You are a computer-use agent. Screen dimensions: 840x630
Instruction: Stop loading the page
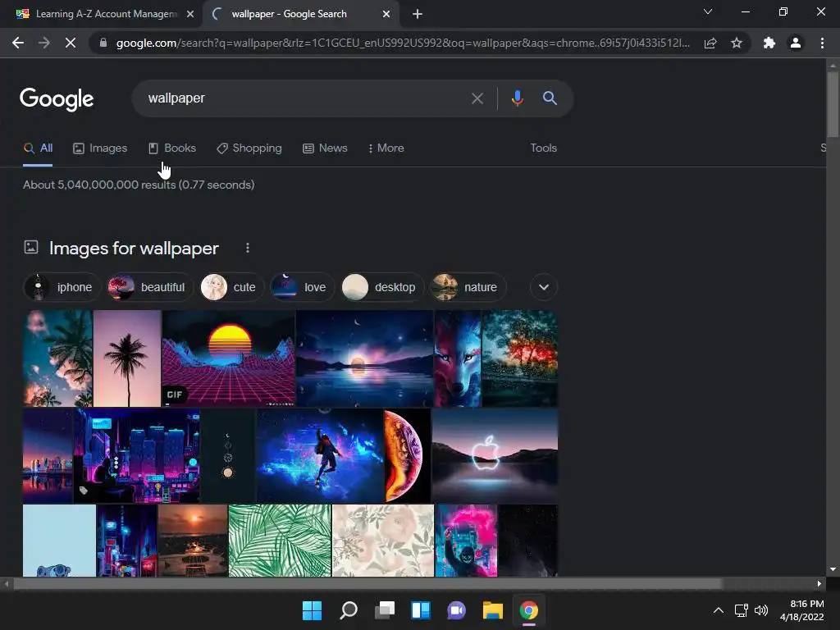pos(71,43)
